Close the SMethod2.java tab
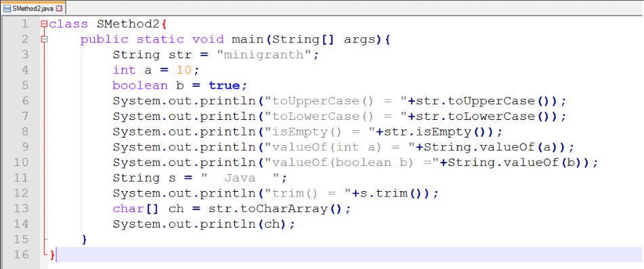644x269 pixels. click(x=58, y=8)
